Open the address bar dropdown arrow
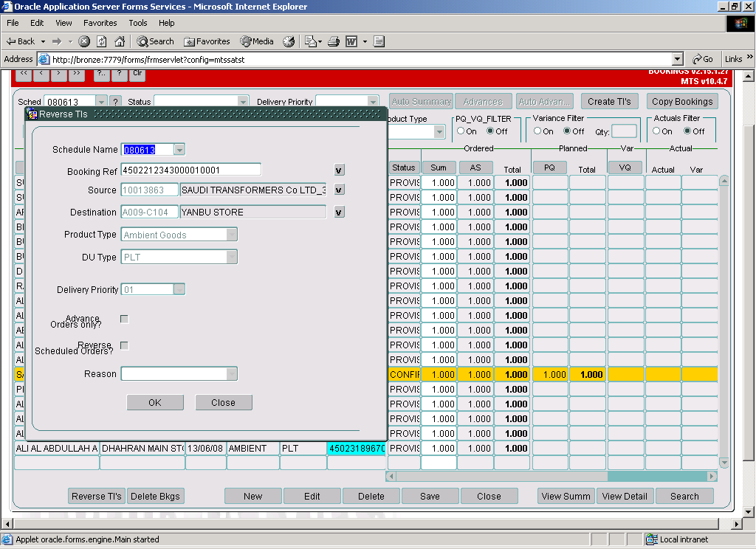The image size is (756, 549). click(x=678, y=59)
